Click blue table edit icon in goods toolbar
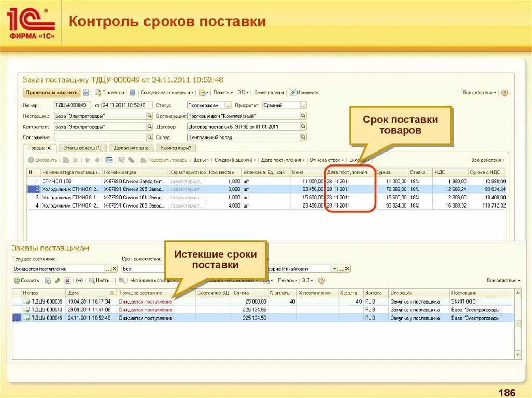Viewport: 532px width, 398px height. pos(109,160)
